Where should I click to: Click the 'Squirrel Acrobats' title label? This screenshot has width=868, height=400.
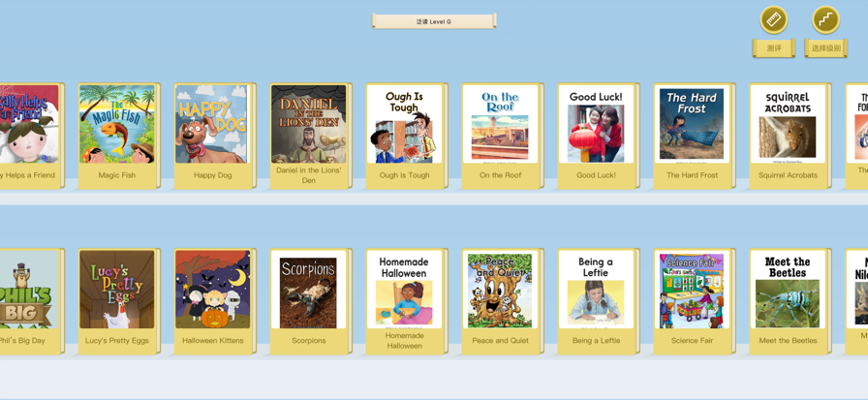pyautogui.click(x=788, y=175)
